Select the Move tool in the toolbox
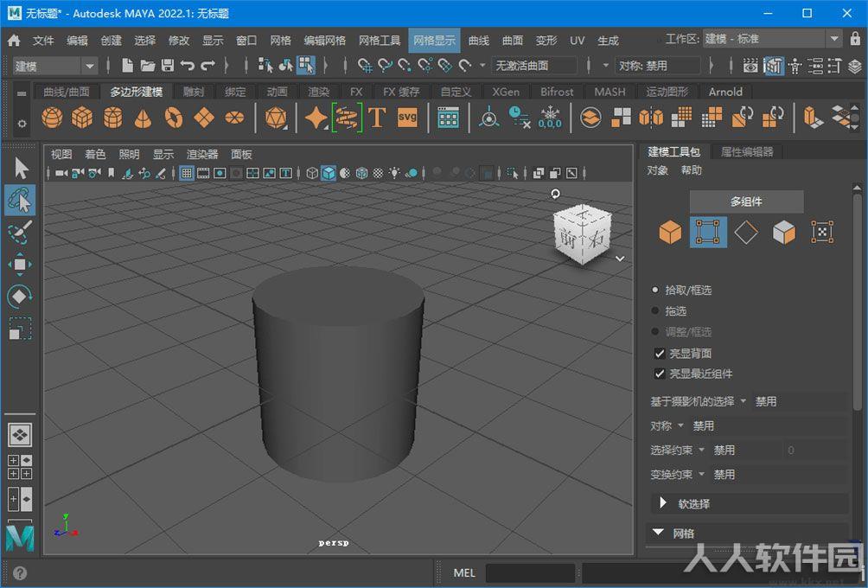This screenshot has width=868, height=588. (x=20, y=264)
